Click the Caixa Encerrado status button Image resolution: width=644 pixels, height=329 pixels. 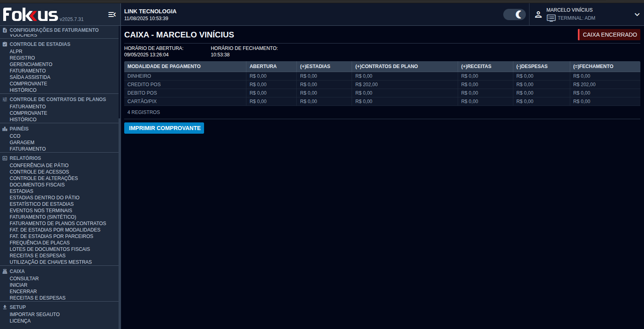(x=609, y=35)
